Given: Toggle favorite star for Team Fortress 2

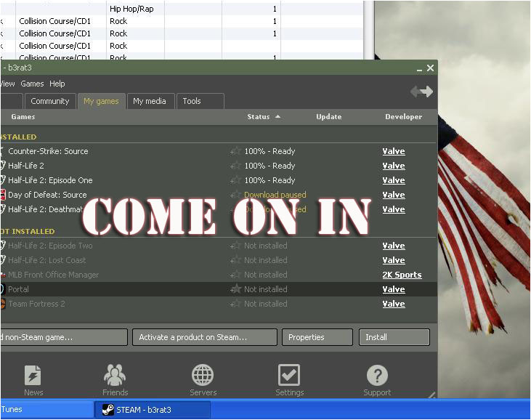Looking at the screenshot, I should pos(235,304).
